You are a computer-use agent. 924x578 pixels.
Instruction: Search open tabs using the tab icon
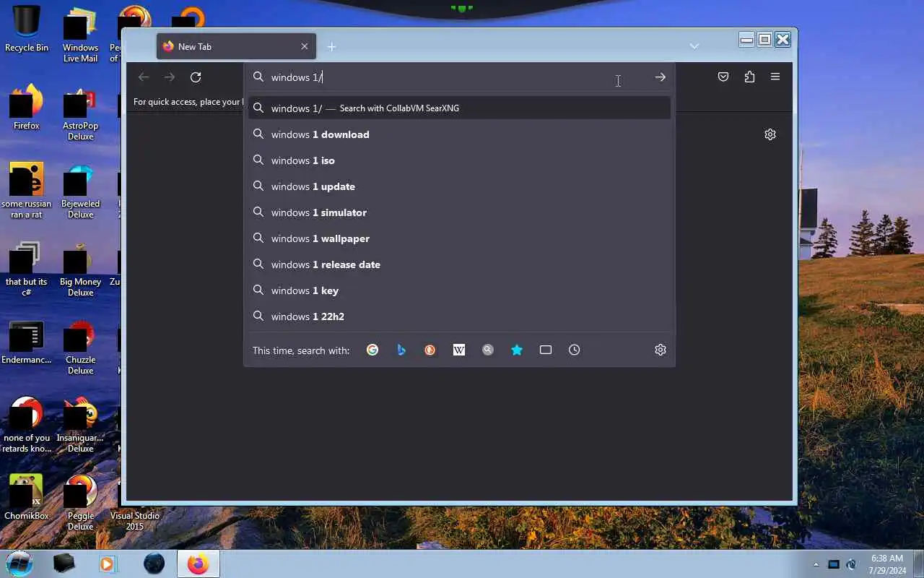(x=546, y=350)
